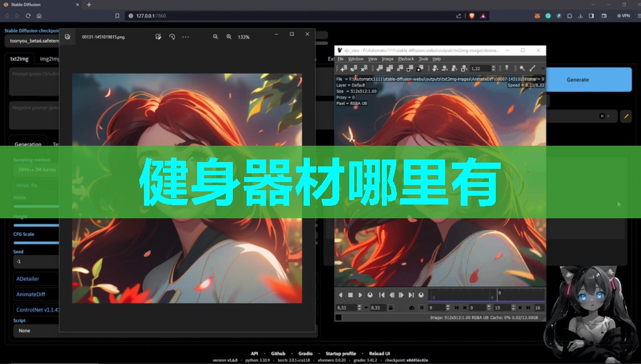Open the Github link in the footer
The width and height of the screenshot is (641, 364).
(278, 353)
